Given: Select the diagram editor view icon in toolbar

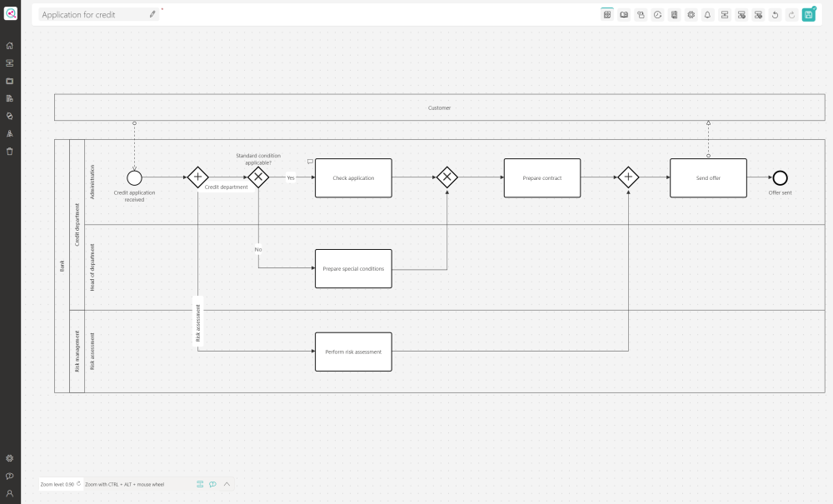Looking at the screenshot, I should click(x=607, y=15).
